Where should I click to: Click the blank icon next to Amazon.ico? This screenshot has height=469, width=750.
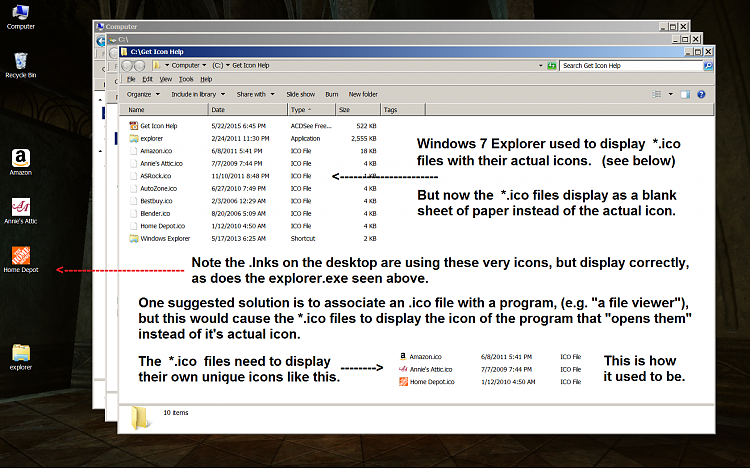[133, 151]
